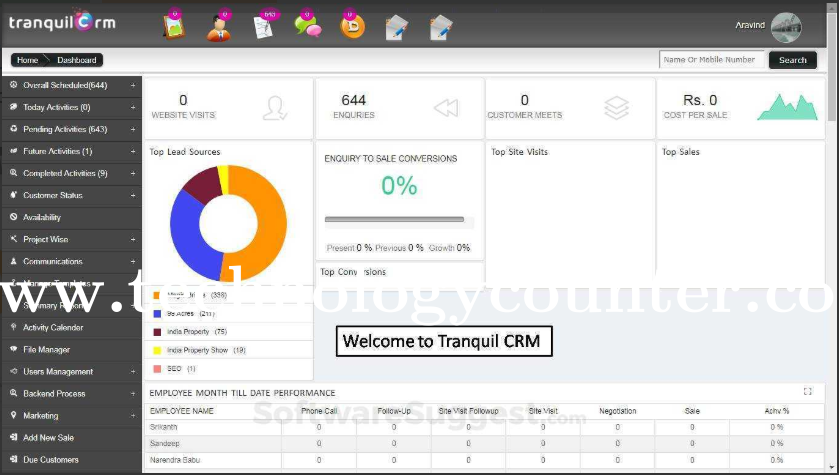Image resolution: width=839 pixels, height=475 pixels.
Task: Click the 644 Enquiries count
Action: pyautogui.click(x=353, y=100)
